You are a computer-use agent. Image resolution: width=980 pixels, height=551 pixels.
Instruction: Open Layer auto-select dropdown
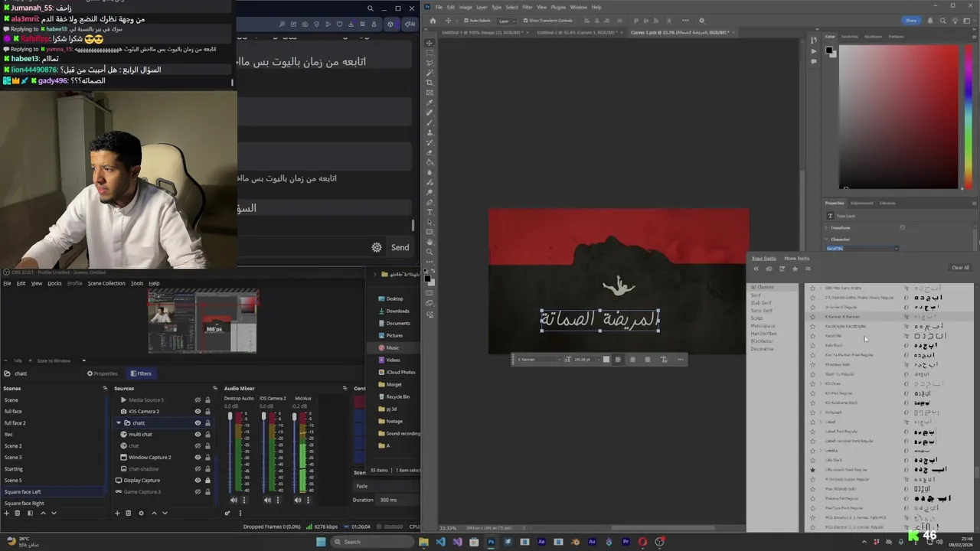(508, 21)
